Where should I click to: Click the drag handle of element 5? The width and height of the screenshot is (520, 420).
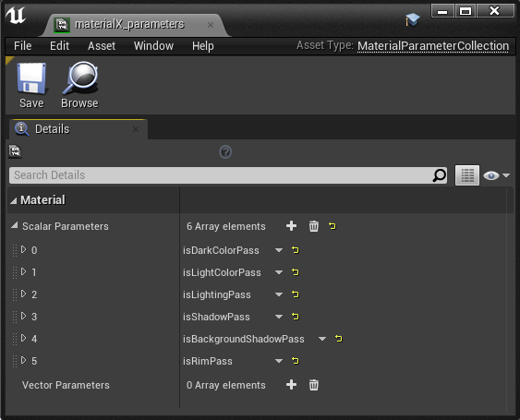coord(15,361)
